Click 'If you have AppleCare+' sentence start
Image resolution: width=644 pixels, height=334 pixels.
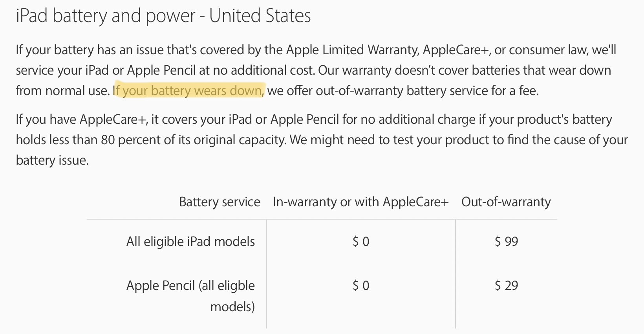pos(82,119)
